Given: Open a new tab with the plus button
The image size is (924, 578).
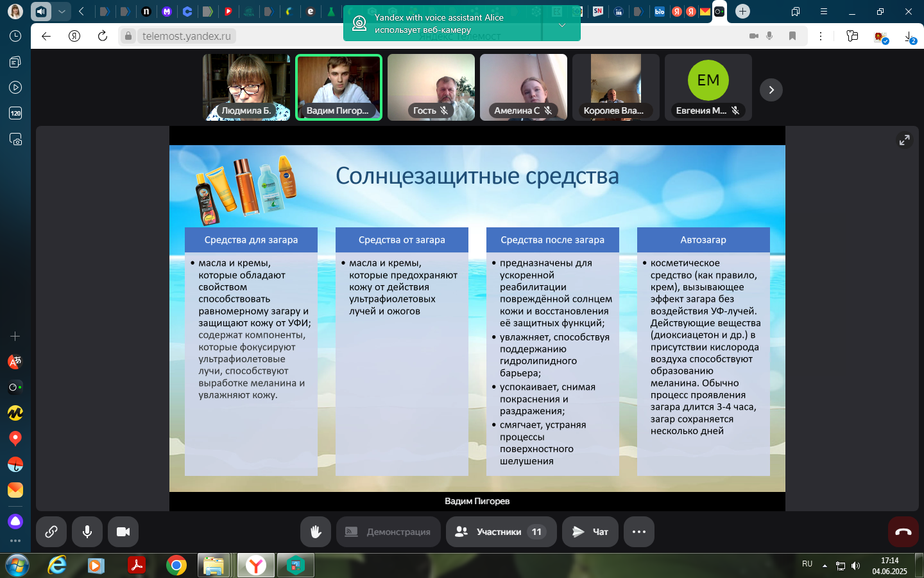Looking at the screenshot, I should click(x=742, y=11).
